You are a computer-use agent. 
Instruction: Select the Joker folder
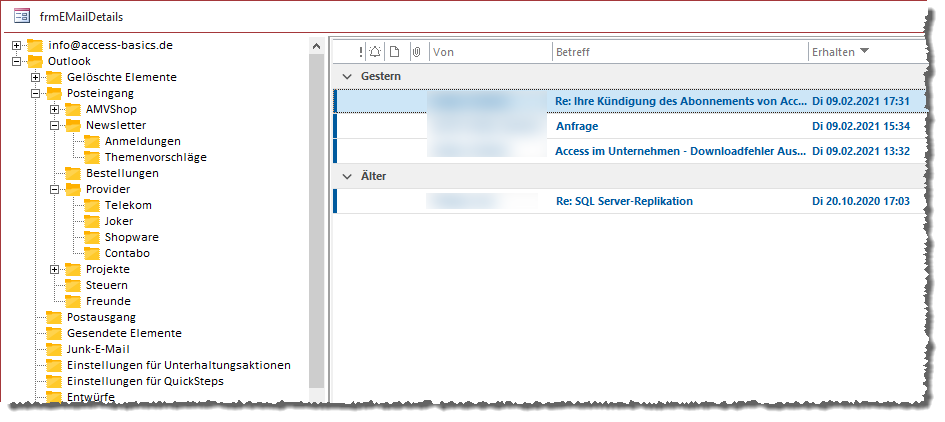pos(119,221)
